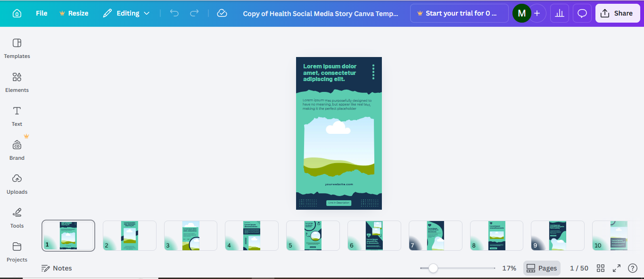This screenshot has height=279, width=644.
Task: Enter fullscreen present mode
Action: tap(617, 268)
